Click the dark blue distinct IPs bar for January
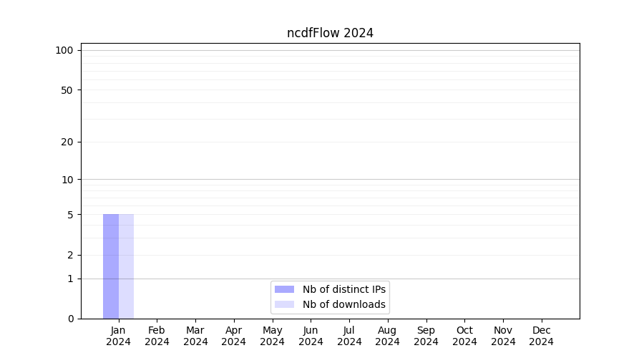 coord(111,266)
